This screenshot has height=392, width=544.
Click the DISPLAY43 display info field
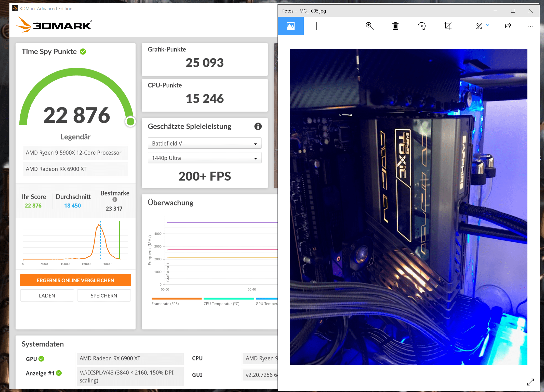(130, 376)
